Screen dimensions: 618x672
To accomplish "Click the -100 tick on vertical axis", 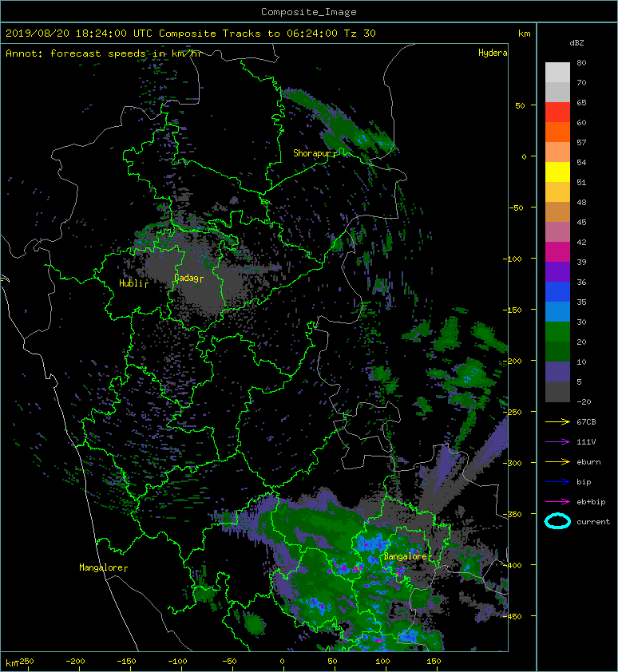I will click(513, 259).
